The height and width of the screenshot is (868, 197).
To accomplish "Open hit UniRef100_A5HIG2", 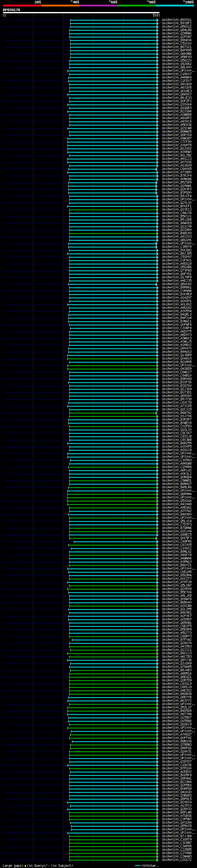I will pos(176,26).
